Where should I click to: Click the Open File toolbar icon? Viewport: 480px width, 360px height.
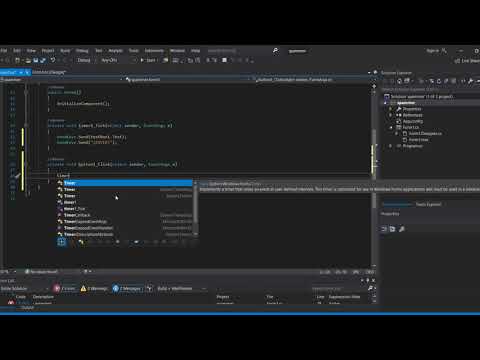pos(28,60)
